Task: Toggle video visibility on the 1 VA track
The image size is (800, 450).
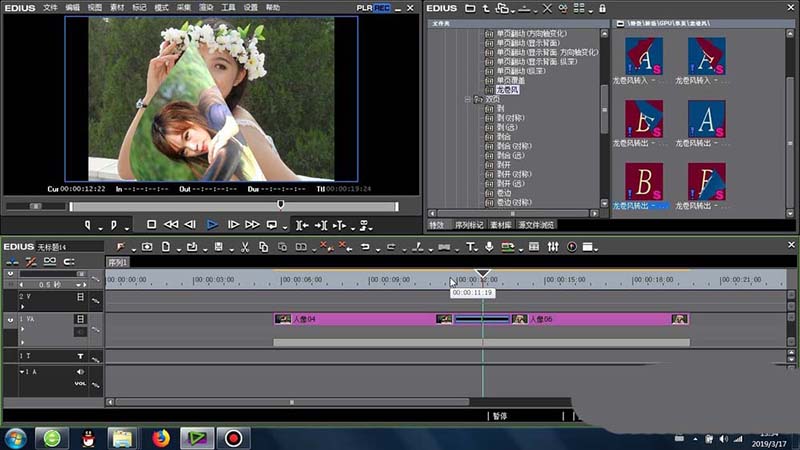Action: [x=80, y=319]
